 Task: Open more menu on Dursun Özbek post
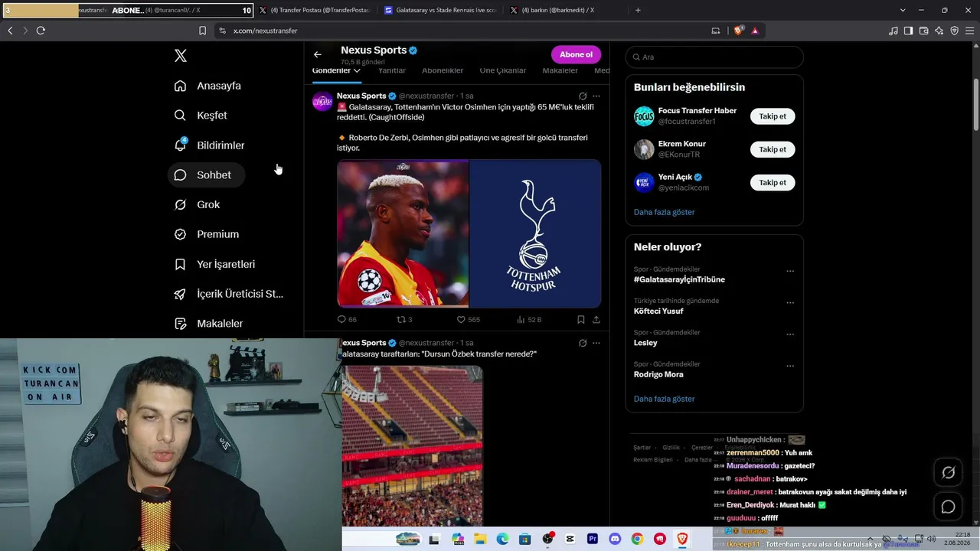click(x=596, y=343)
